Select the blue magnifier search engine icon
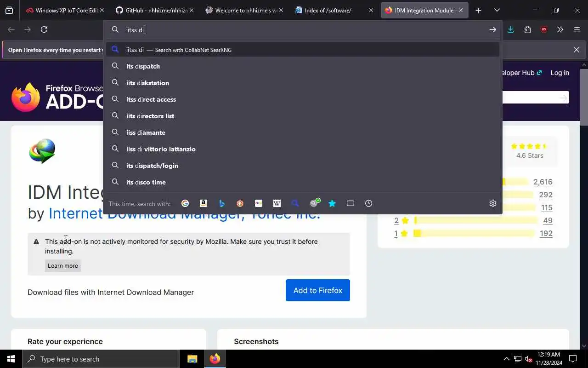 click(x=295, y=203)
